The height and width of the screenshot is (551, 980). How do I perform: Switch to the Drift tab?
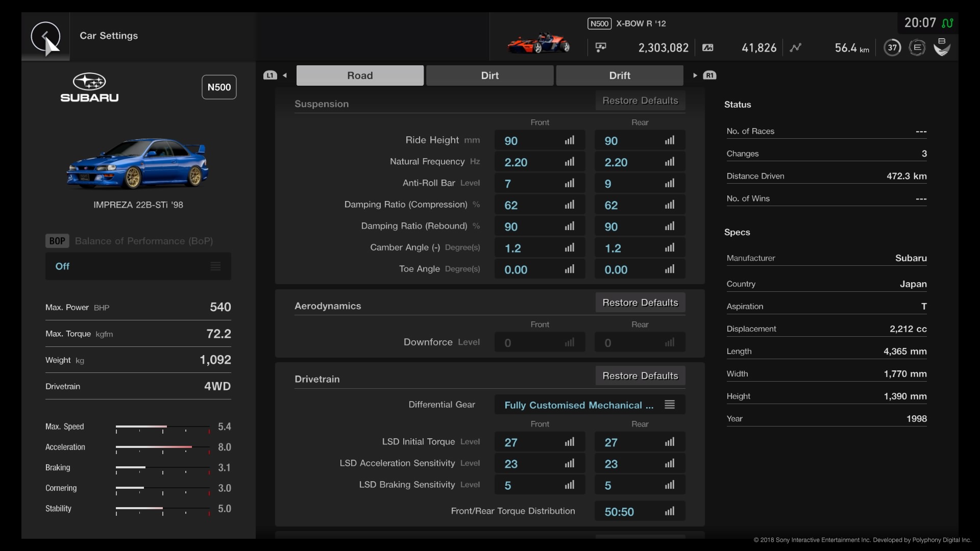tap(619, 74)
